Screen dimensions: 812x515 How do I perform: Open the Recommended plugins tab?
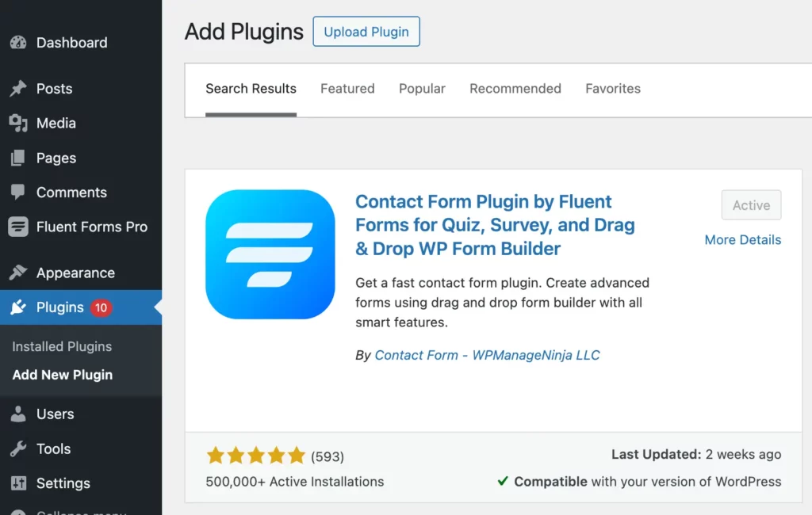pyautogui.click(x=515, y=89)
